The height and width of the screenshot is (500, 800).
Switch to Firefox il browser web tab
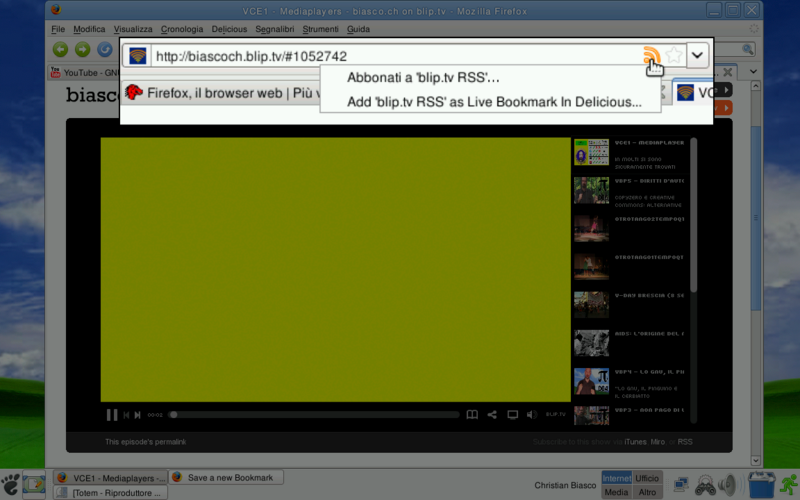click(221, 93)
